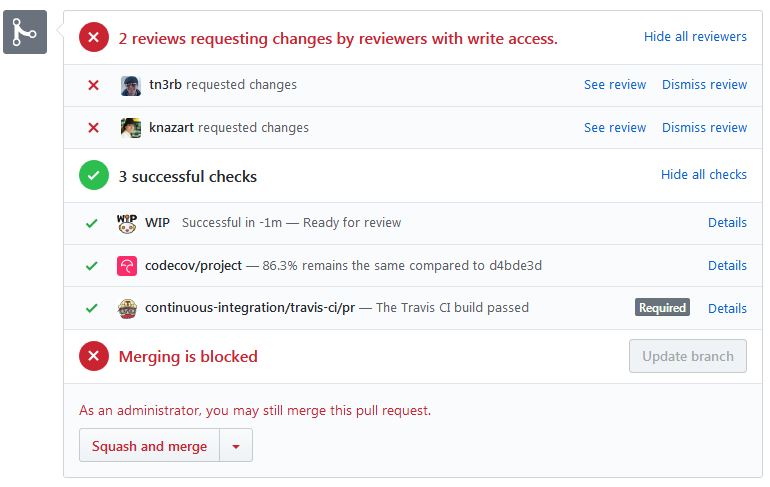Click red X circle beside Merging is blocked
Screen dimensions: 770x487
coord(94,356)
